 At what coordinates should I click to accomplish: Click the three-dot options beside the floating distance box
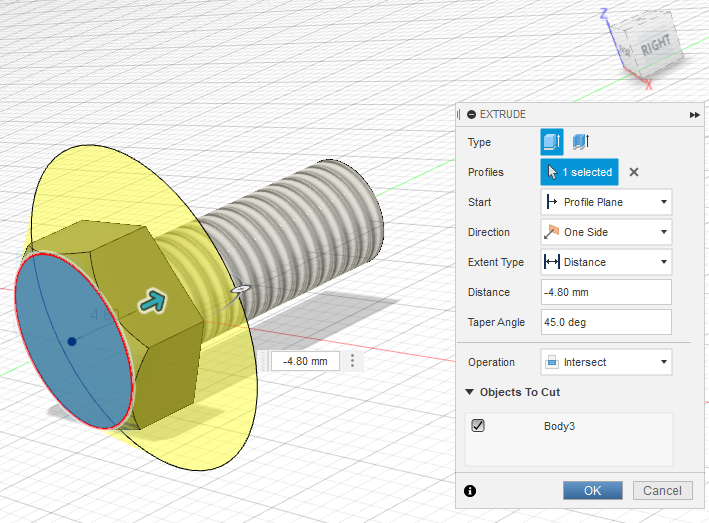point(352,361)
